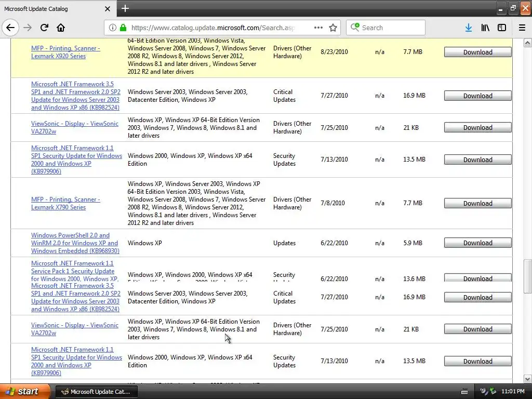Screen dimensions: 532x399
Task: Click the search engine magnifier icon
Action: coord(355,27)
